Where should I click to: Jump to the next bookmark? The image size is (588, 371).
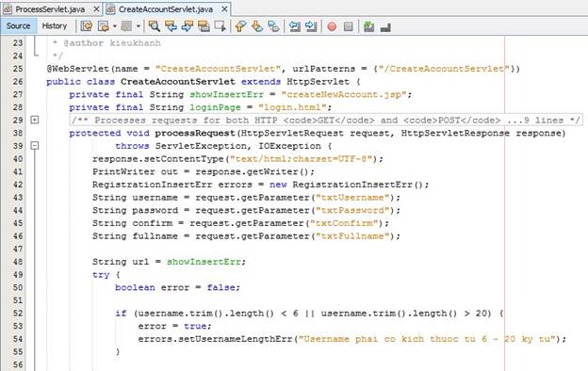[257, 25]
